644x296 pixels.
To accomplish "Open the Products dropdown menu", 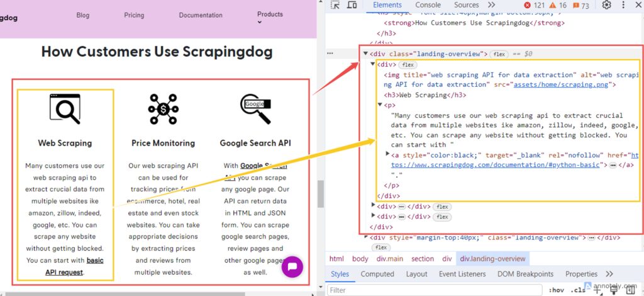I will click(270, 17).
